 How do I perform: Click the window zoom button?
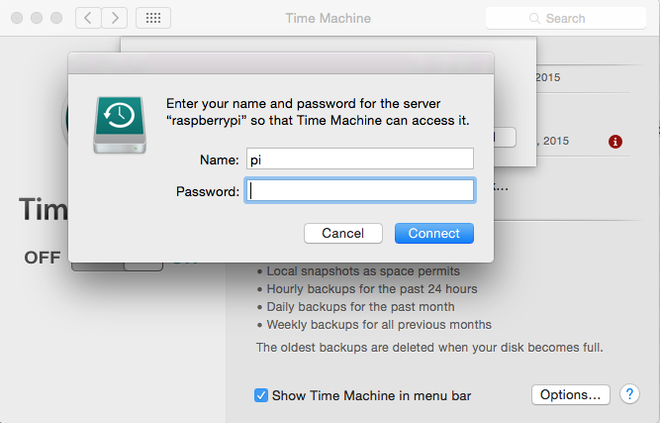point(56,18)
